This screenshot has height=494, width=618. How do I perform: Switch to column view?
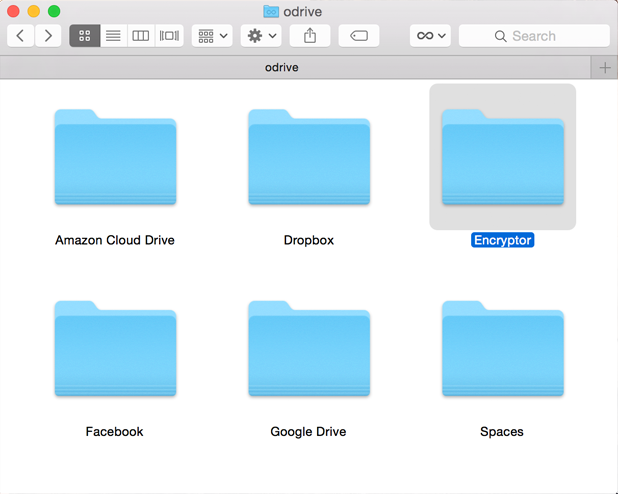pyautogui.click(x=141, y=36)
